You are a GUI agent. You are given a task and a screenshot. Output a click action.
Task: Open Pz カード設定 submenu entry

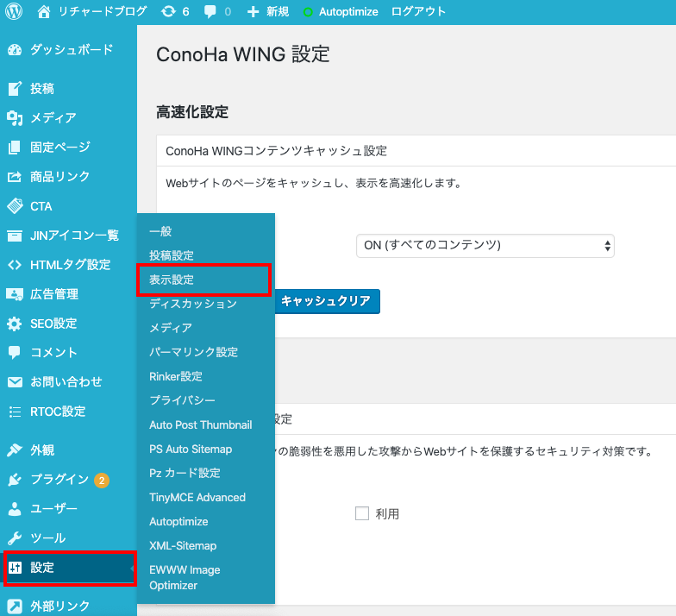pos(185,473)
